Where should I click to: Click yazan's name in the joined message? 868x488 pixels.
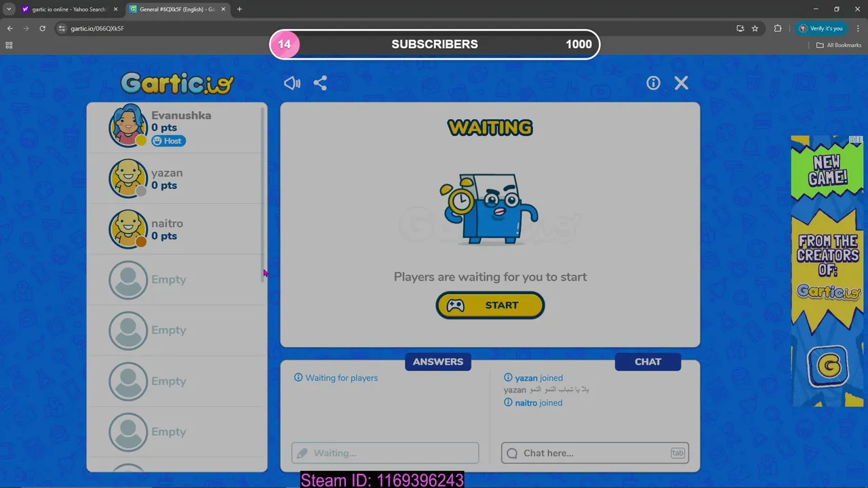click(526, 378)
